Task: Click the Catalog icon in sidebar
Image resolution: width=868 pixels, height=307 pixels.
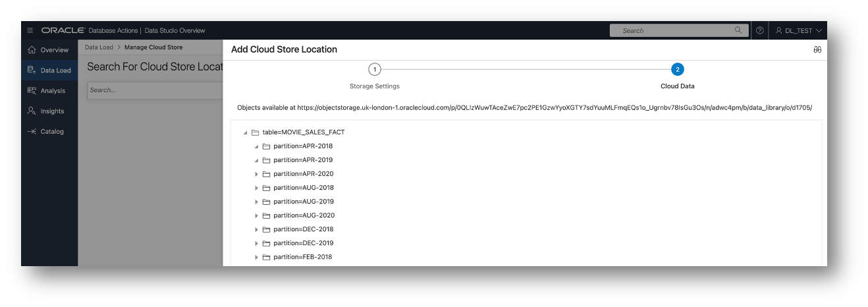Action: tap(32, 131)
